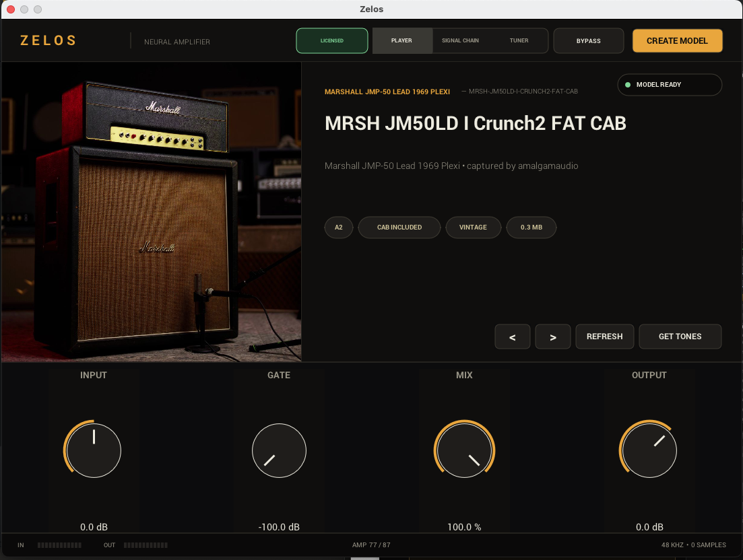This screenshot has height=560, width=743.
Task: Click the Mix 100.0 % value
Action: click(x=464, y=527)
